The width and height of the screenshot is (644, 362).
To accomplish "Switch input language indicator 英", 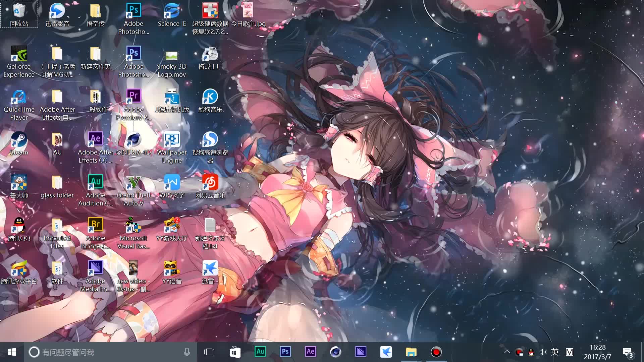I will (555, 352).
